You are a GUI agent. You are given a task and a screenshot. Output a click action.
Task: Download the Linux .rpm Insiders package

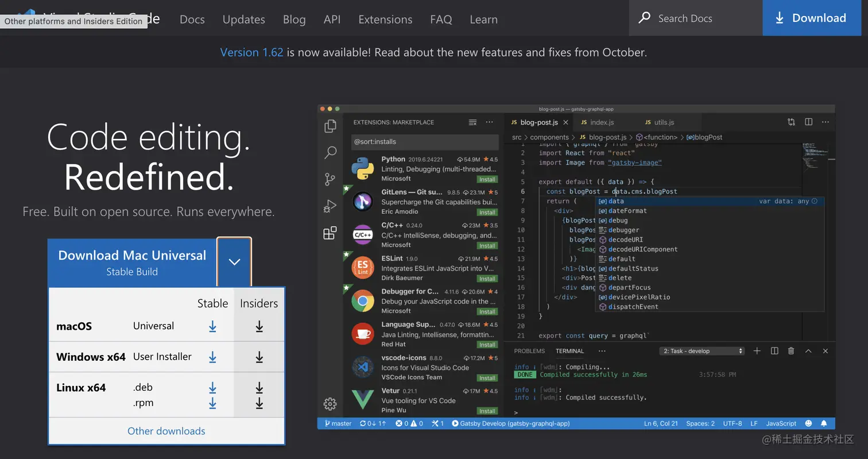tap(259, 403)
